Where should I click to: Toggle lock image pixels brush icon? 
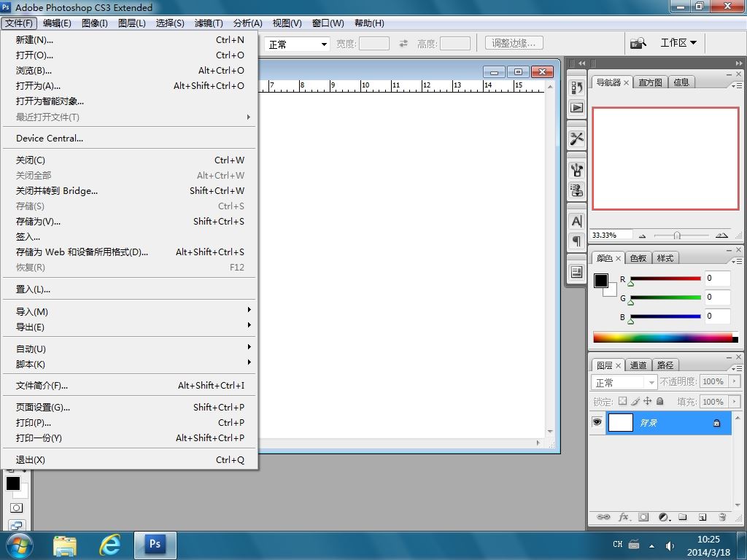[x=635, y=401]
